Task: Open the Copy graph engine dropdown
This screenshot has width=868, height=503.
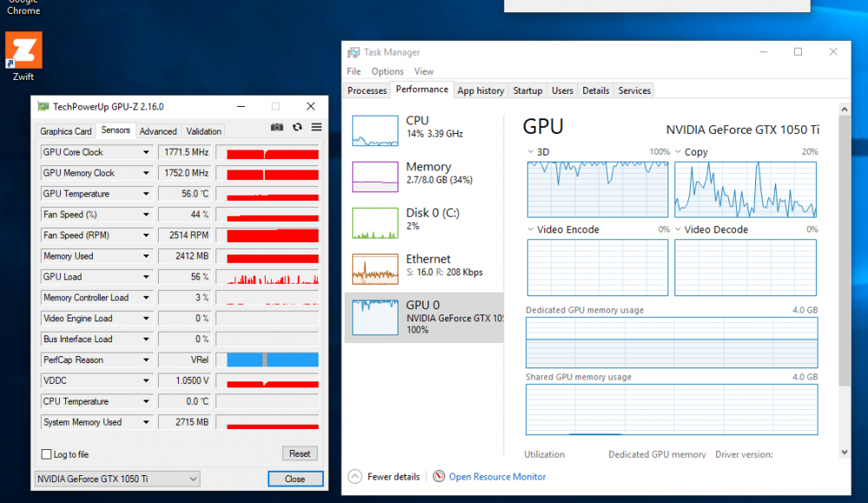Action: click(x=678, y=152)
